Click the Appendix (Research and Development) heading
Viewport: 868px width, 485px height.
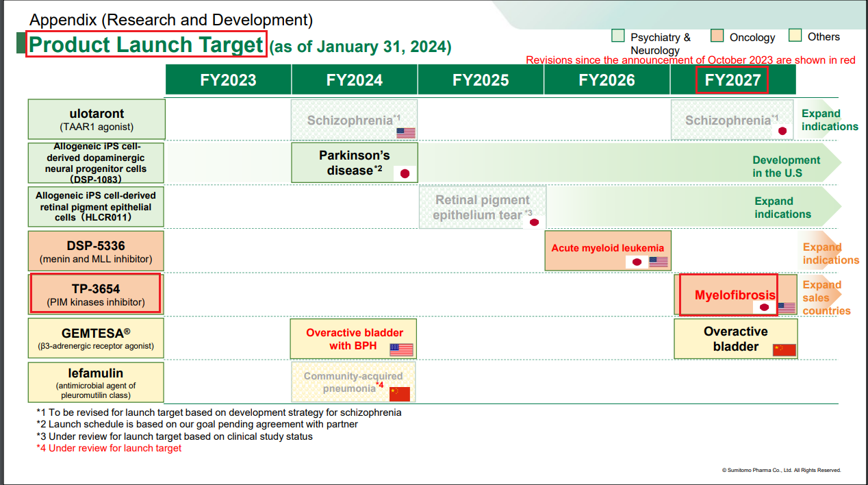171,20
